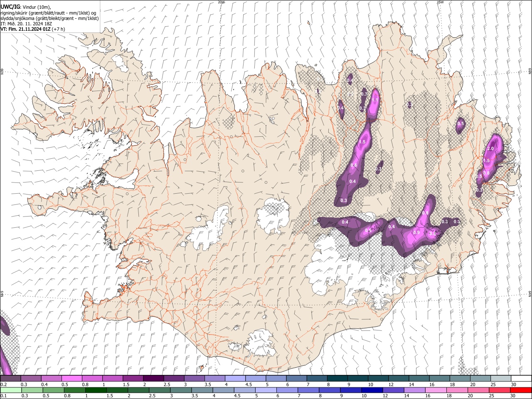532x399 pixels.
Task: Click the '2.0' snowfall value in the east
Action: coord(490,149)
